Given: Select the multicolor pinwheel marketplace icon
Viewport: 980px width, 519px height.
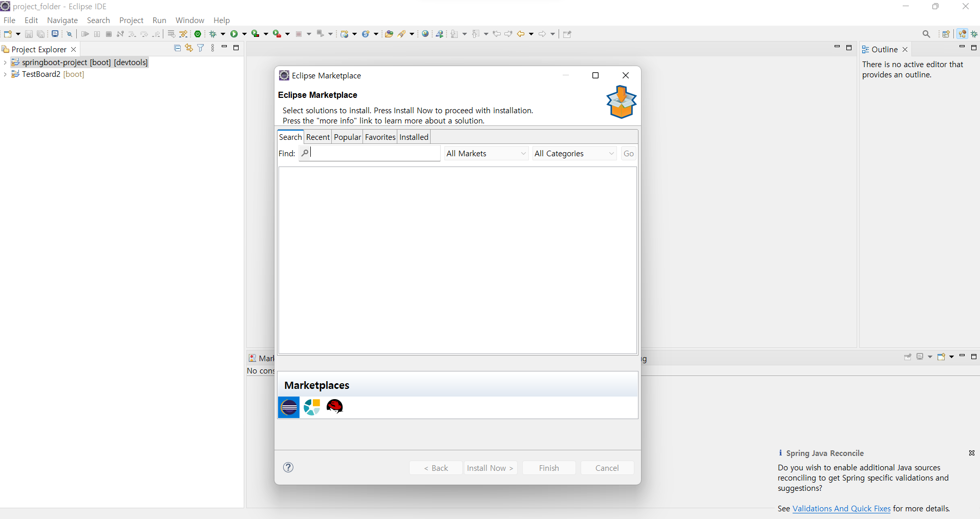Looking at the screenshot, I should (312, 407).
